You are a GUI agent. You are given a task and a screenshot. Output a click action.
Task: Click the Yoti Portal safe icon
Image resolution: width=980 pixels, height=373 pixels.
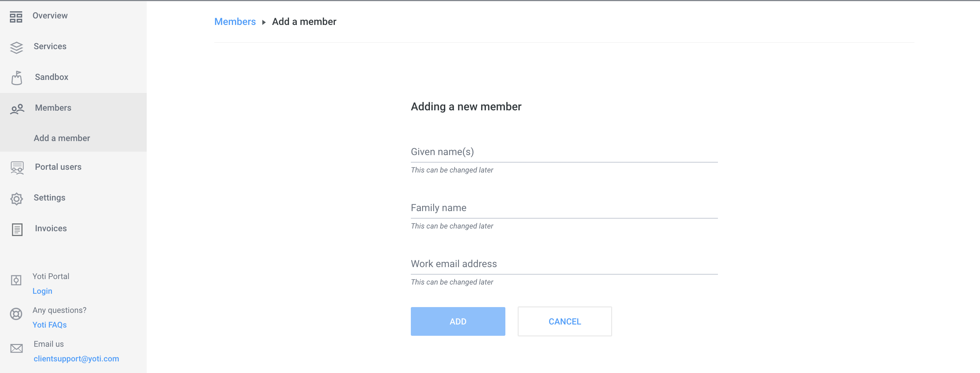16,280
